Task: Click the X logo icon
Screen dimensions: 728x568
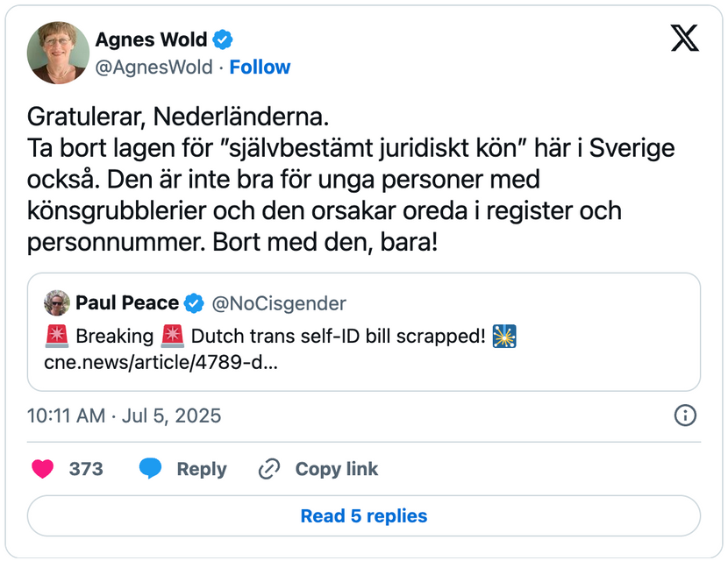Action: pos(684,37)
